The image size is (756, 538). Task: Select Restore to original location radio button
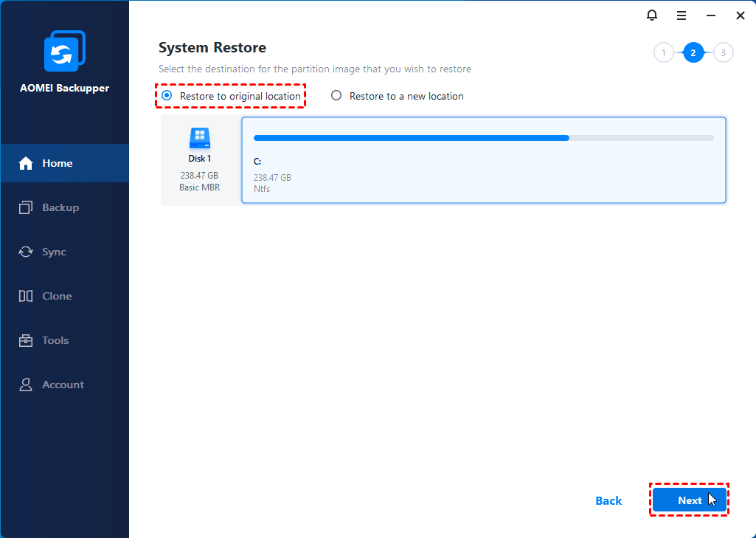pos(167,96)
